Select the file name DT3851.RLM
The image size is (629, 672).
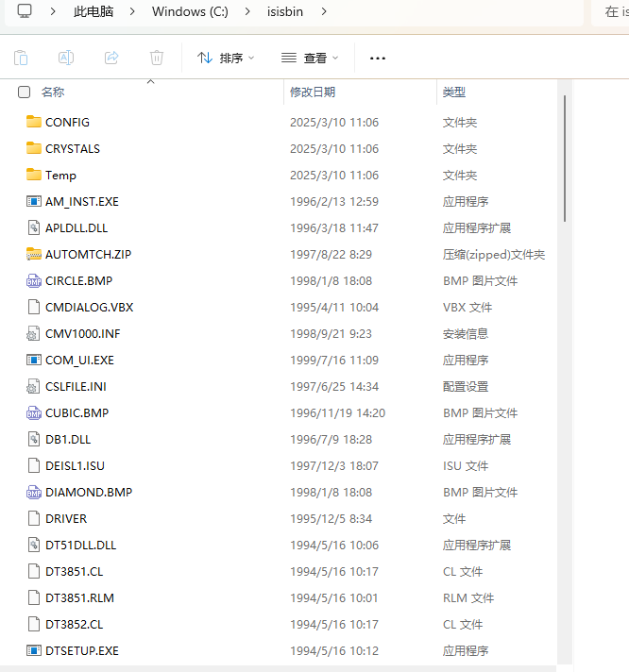pyautogui.click(x=79, y=597)
